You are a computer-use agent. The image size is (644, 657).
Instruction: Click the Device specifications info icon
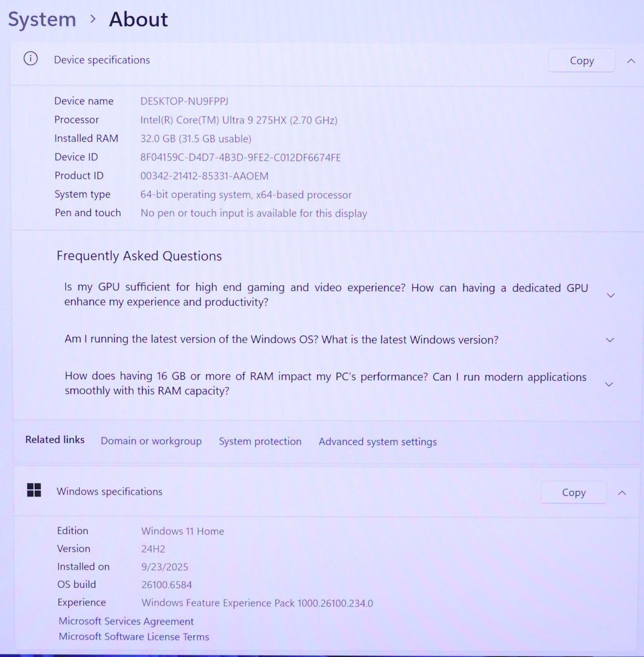click(x=30, y=59)
